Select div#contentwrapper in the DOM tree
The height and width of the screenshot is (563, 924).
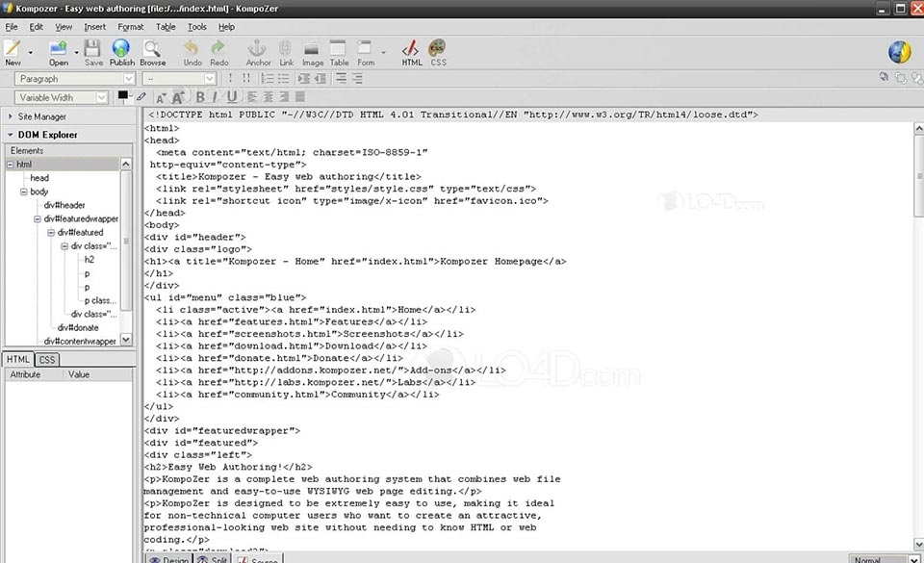pyautogui.click(x=80, y=341)
